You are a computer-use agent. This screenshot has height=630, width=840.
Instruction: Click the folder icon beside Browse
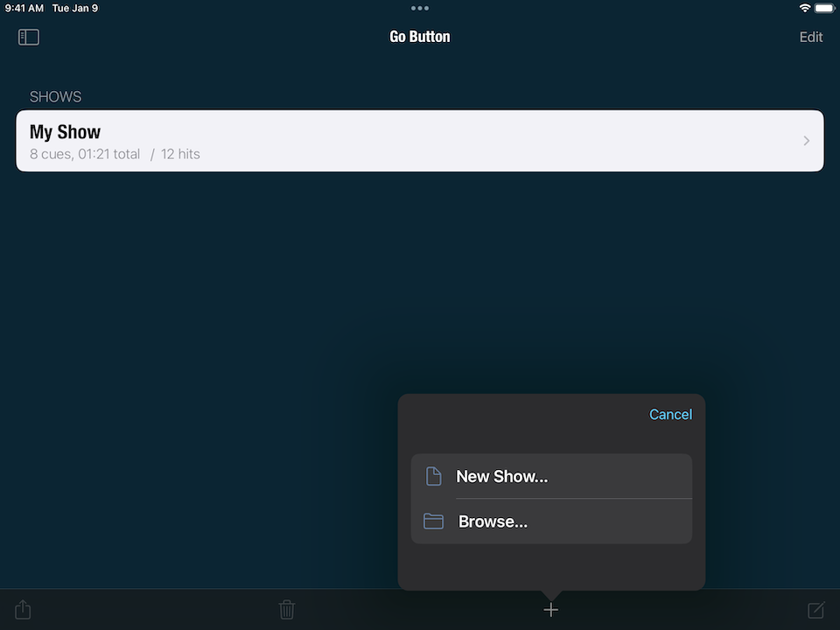click(433, 521)
